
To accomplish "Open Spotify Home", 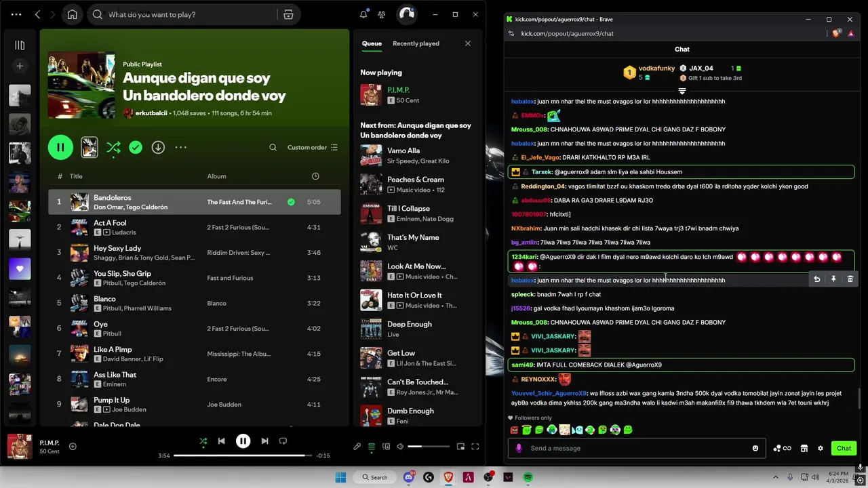I will 72,14.
